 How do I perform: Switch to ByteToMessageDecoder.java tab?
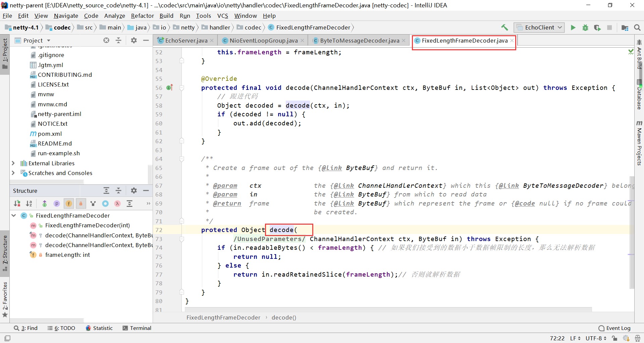click(360, 41)
